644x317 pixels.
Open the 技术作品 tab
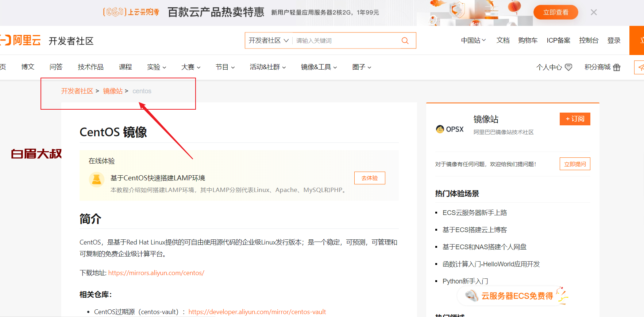click(90, 67)
